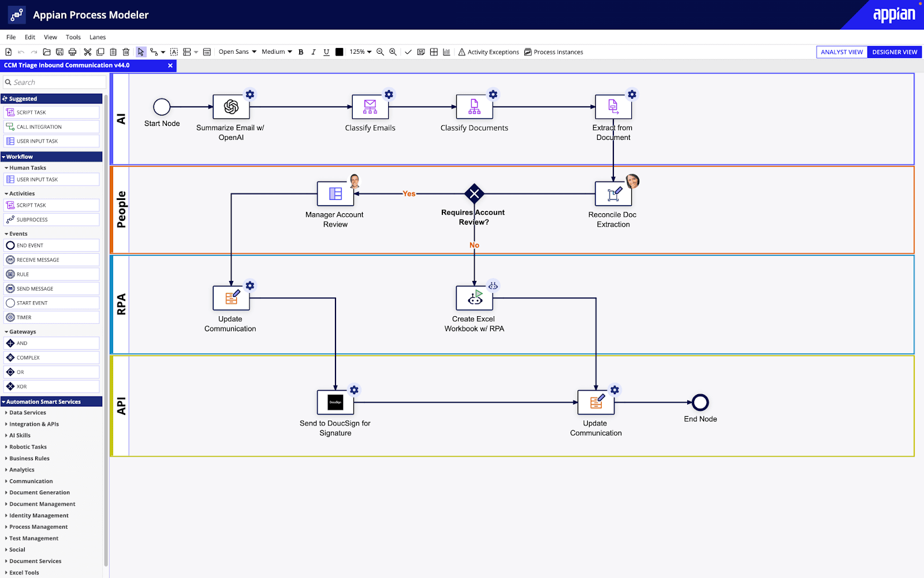Click the Start Node circle
Screen dimensions: 924x578
pyautogui.click(x=162, y=107)
